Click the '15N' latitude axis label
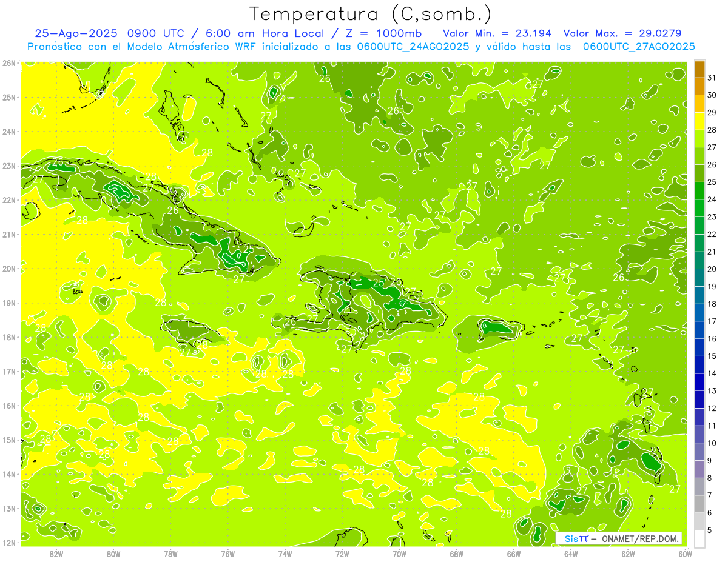This screenshot has height=562, width=728. pyautogui.click(x=9, y=440)
